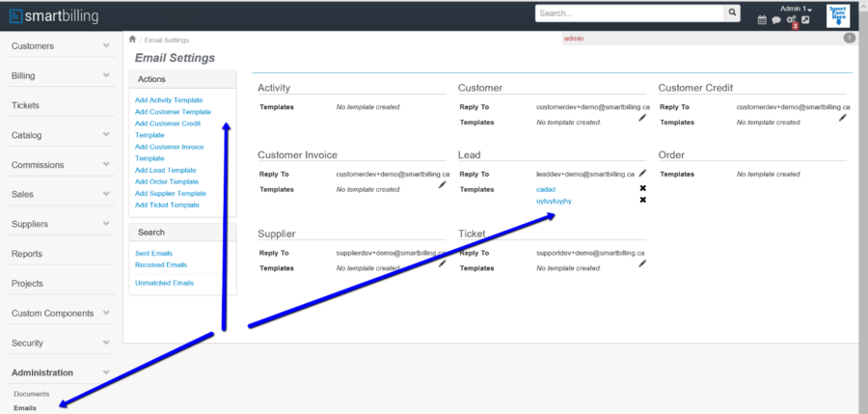The height and width of the screenshot is (414, 868).
Task: Edit Customer Reply To with pencil icon
Action: (642, 118)
